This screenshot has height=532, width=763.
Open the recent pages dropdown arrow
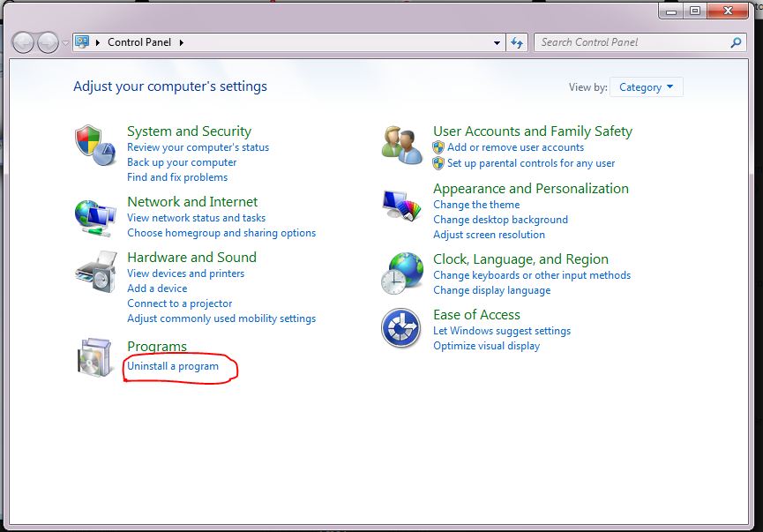(x=65, y=43)
